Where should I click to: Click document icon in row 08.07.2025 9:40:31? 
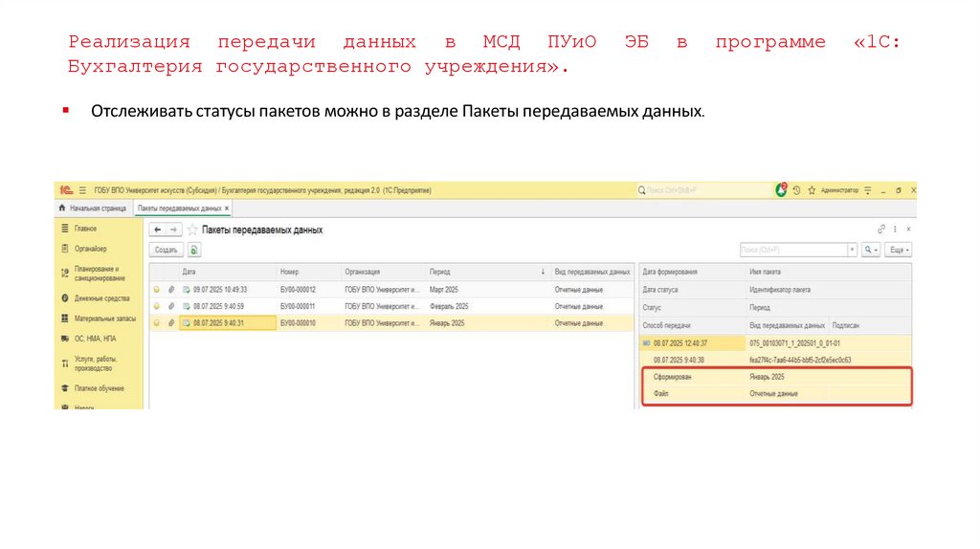coord(187,323)
